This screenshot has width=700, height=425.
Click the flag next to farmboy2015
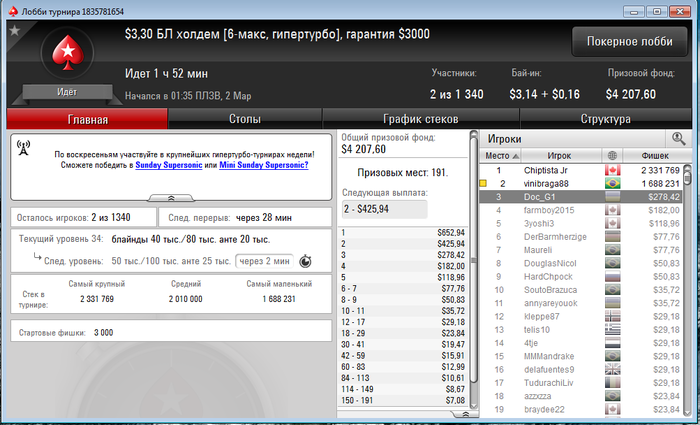coord(612,210)
